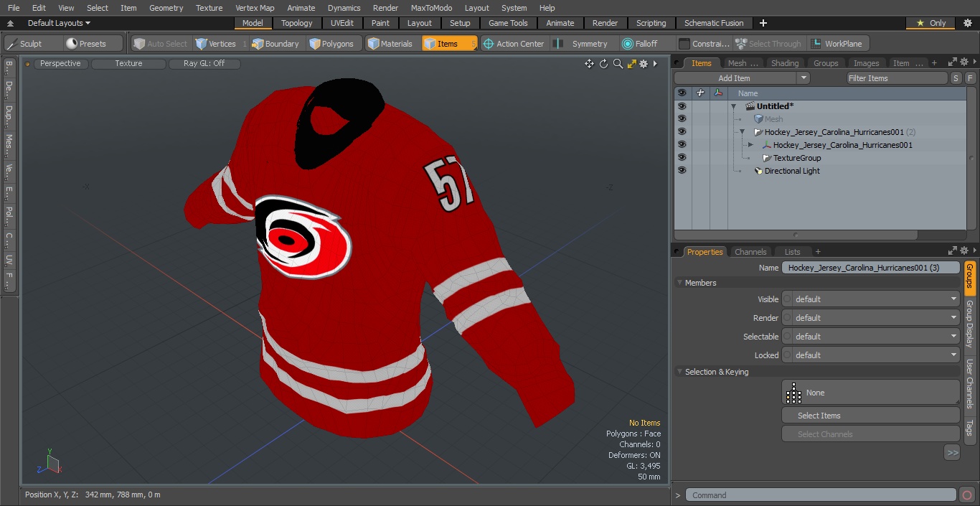Toggle Auto Select mode
The height and width of the screenshot is (506, 980).
161,44
